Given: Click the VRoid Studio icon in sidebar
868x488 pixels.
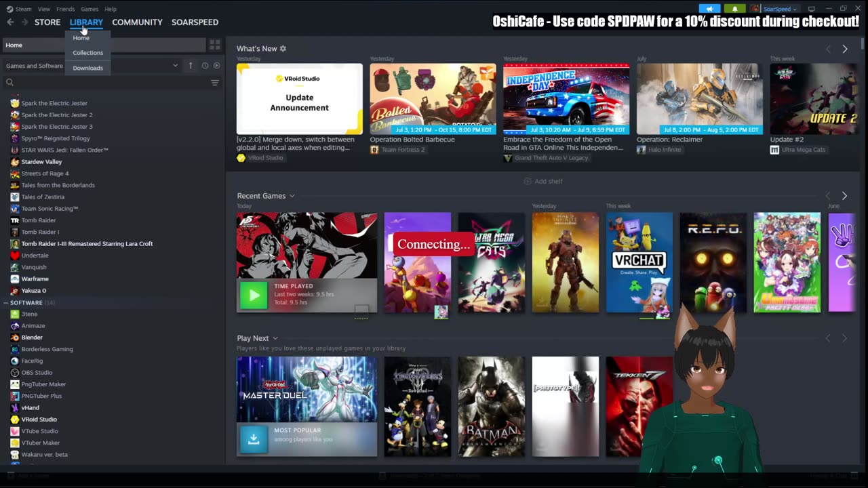Looking at the screenshot, I should (x=15, y=420).
